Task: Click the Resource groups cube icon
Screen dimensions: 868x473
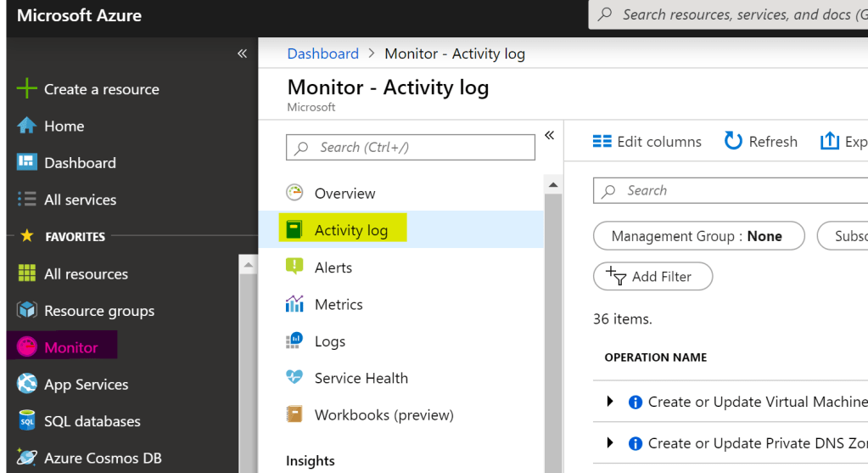Action: tap(27, 310)
